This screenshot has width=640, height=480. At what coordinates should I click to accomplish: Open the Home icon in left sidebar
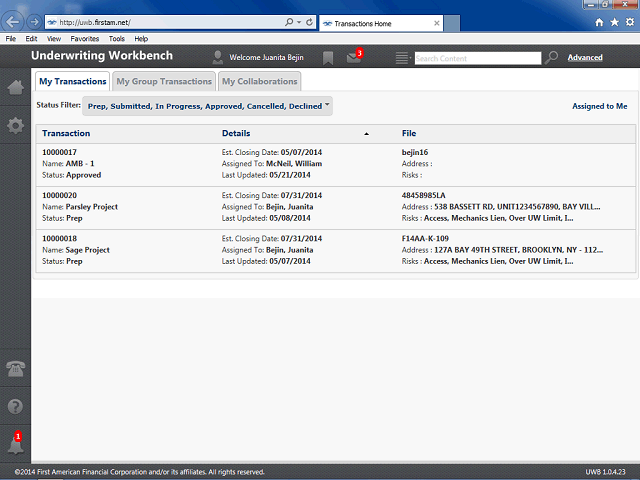(x=15, y=87)
